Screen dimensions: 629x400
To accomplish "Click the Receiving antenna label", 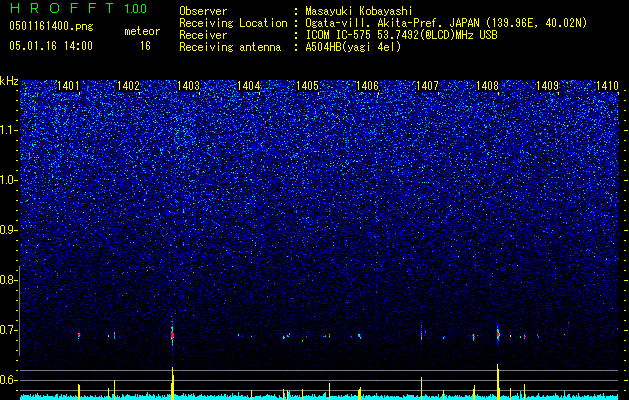I will (x=230, y=47).
